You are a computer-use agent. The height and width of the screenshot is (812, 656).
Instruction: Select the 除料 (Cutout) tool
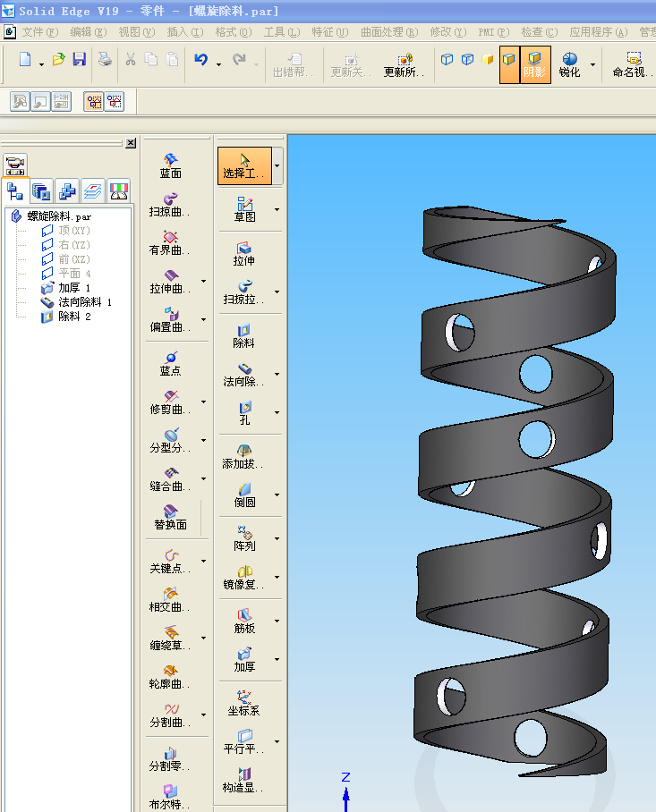(244, 335)
